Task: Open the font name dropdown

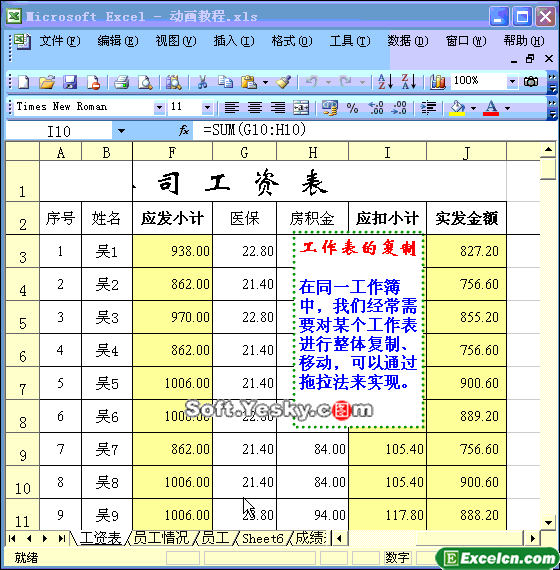Action: point(159,108)
